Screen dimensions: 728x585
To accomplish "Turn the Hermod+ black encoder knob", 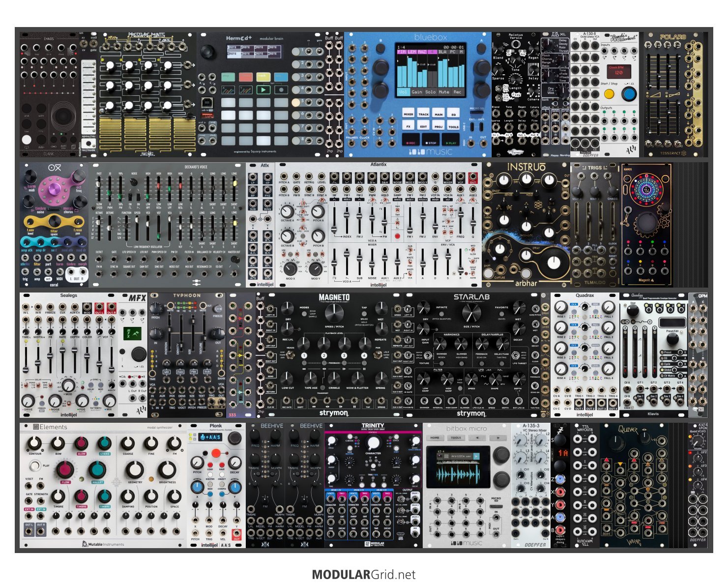I will tap(207, 52).
